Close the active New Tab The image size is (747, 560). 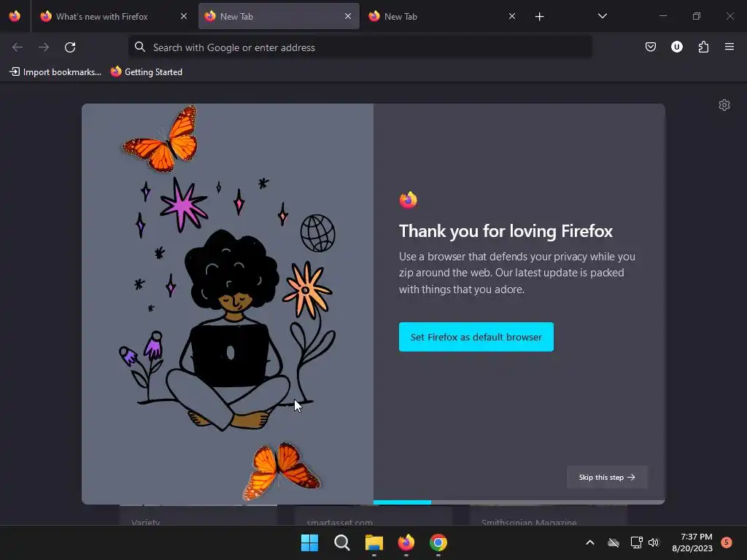[348, 16]
